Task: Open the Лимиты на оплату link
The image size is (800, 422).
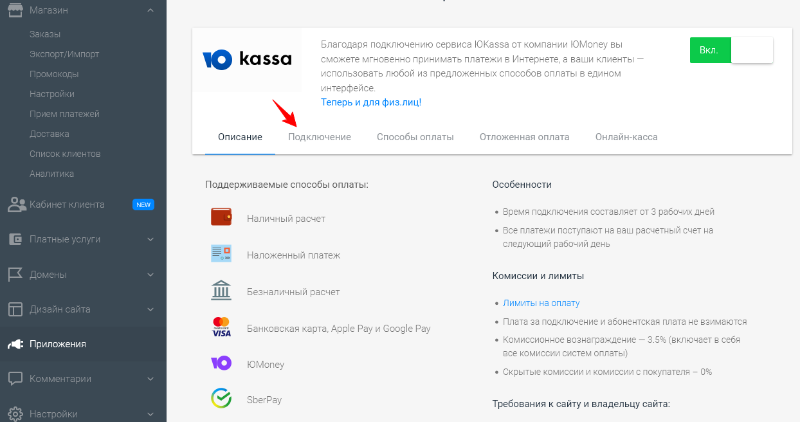Action: (541, 303)
